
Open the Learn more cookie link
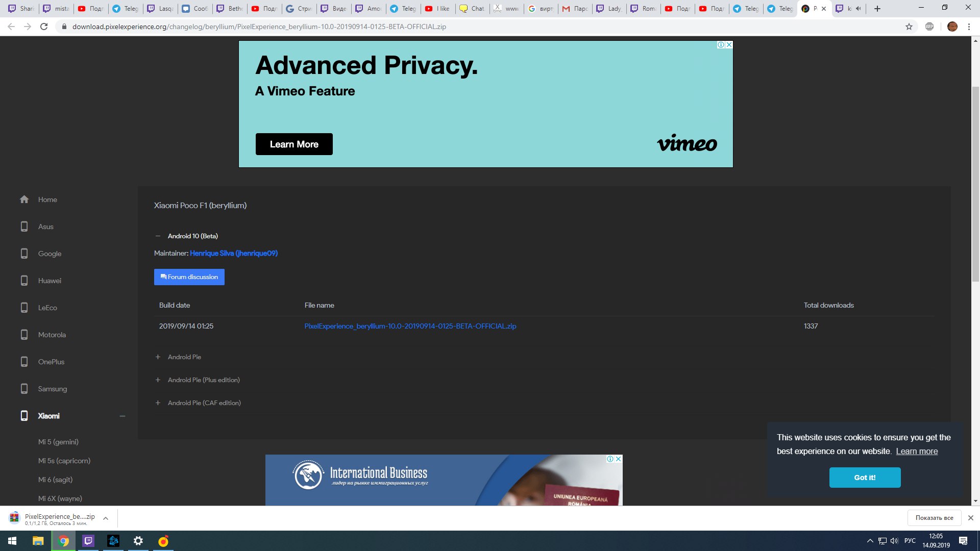coord(917,452)
